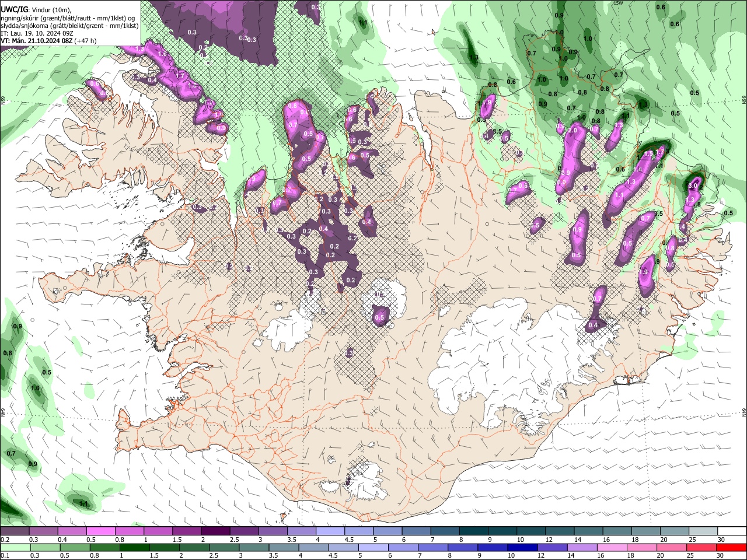Click the "VT: Mán. 21.10.2024 08Z" valid time
Image resolution: width=747 pixels, height=560 pixels.
36,41
